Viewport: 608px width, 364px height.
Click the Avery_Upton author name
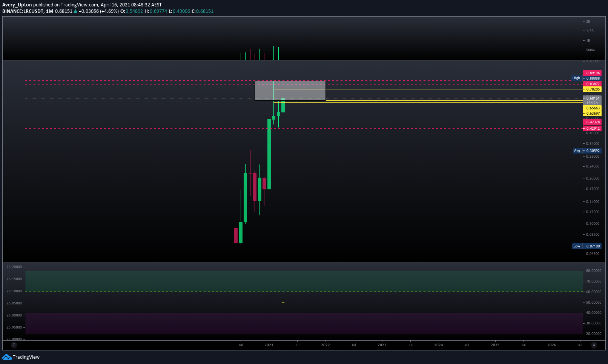[17, 5]
